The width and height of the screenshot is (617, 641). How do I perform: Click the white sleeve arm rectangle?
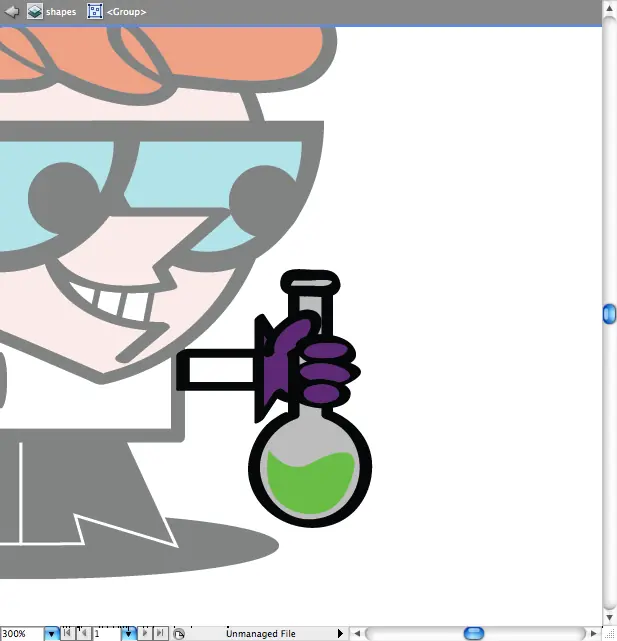tap(221, 370)
